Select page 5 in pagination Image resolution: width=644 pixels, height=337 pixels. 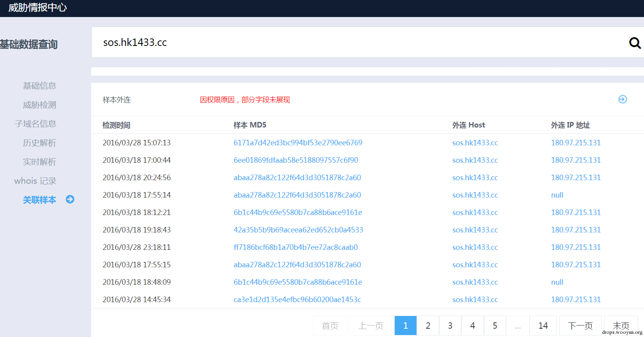[495, 326]
